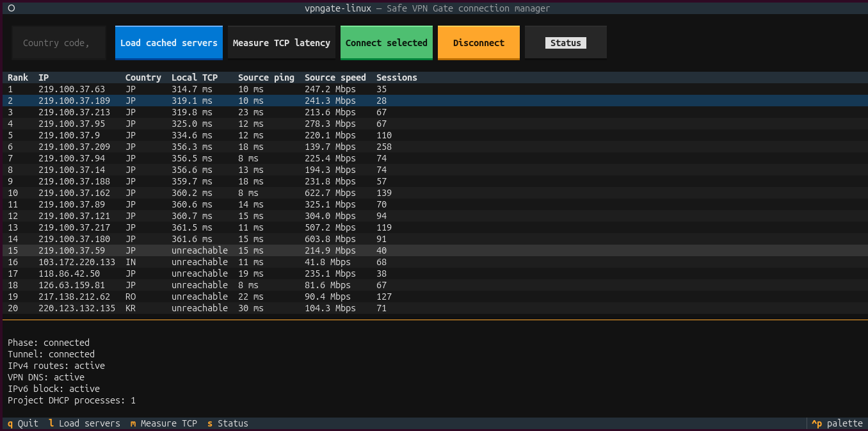This screenshot has width=868, height=431.
Task: Click the l Load servers footer shortcut
Action: 84,423
